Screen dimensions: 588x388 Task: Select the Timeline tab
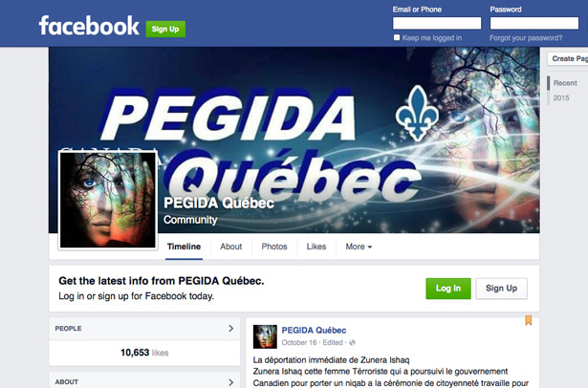(x=184, y=247)
